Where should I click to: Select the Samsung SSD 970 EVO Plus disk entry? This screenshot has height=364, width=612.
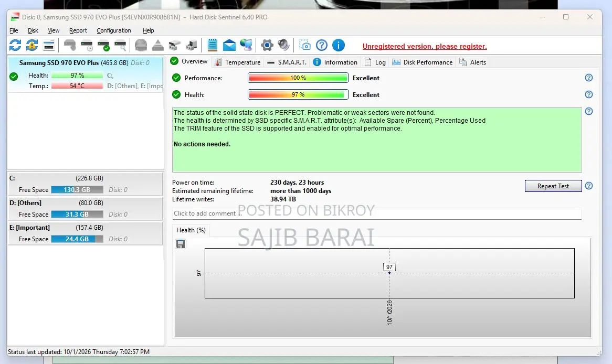[86, 74]
